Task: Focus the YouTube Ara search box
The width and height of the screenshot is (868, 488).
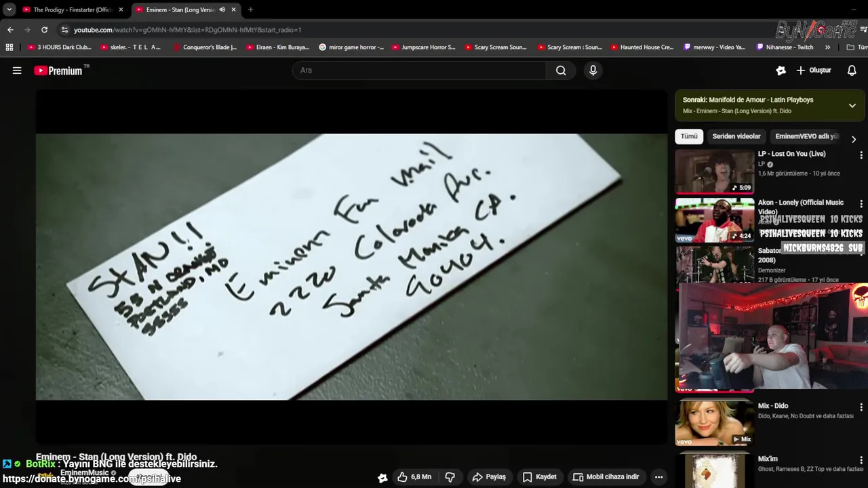Action: (419, 70)
